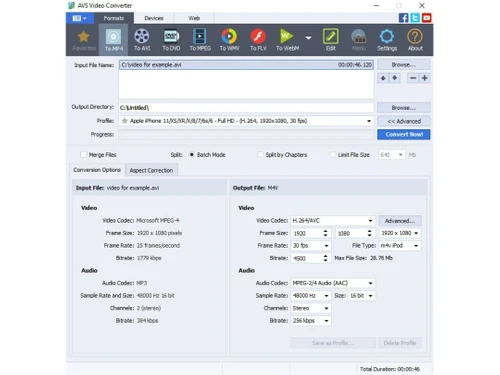500x375 pixels.
Task: Open the Profile dropdown list
Action: (369, 121)
